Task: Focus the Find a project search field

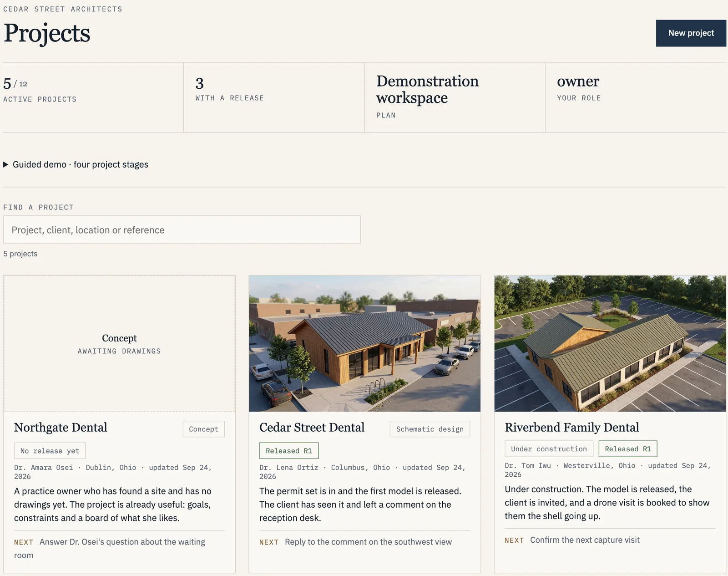Action: [182, 229]
